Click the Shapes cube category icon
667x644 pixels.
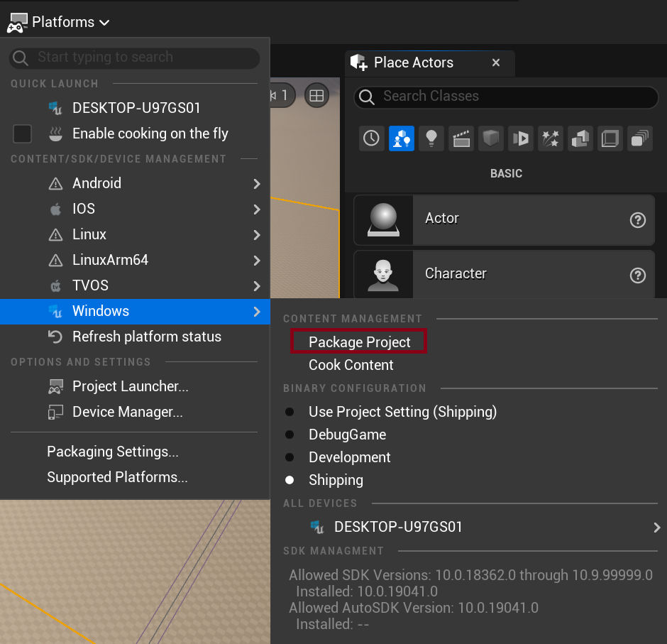(x=491, y=138)
